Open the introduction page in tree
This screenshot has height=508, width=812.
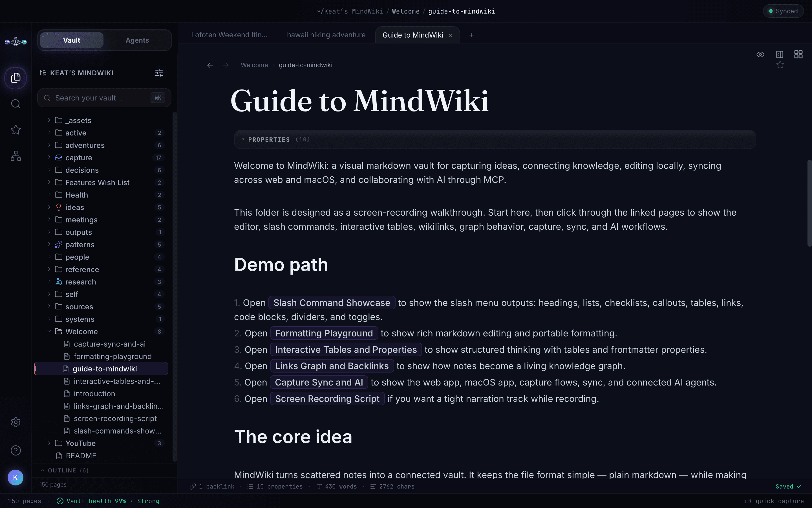pos(94,393)
